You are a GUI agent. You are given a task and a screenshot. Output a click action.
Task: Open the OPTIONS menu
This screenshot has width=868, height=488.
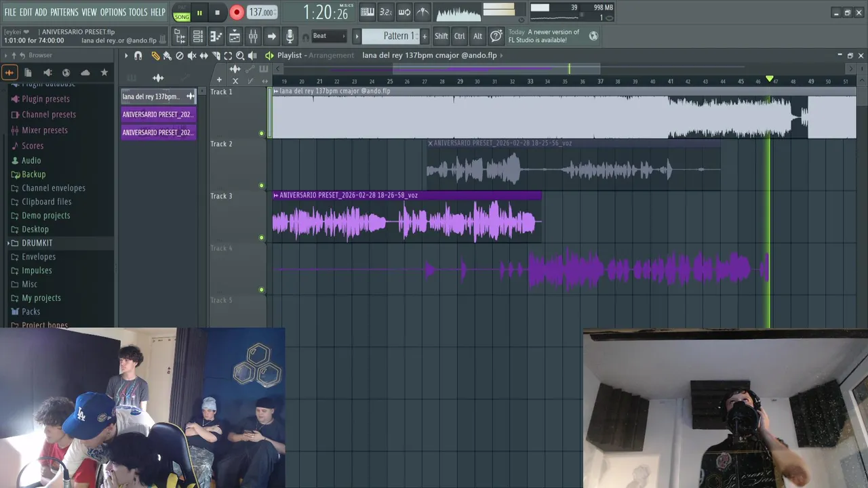point(113,12)
